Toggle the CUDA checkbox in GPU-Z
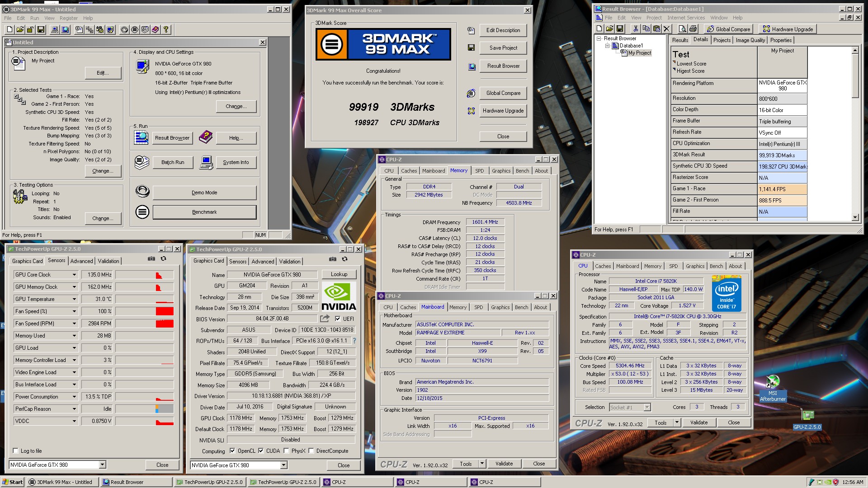 pyautogui.click(x=261, y=451)
